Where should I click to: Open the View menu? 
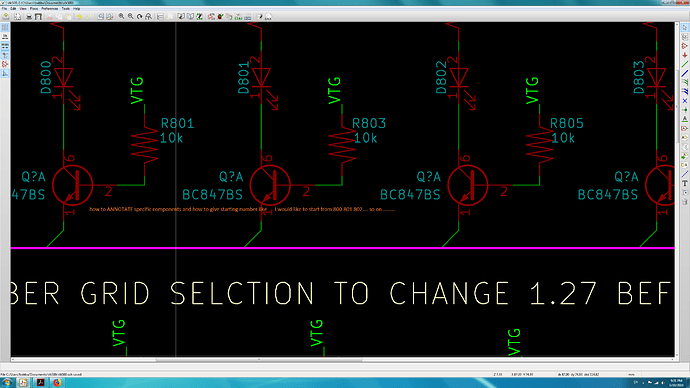pos(23,8)
